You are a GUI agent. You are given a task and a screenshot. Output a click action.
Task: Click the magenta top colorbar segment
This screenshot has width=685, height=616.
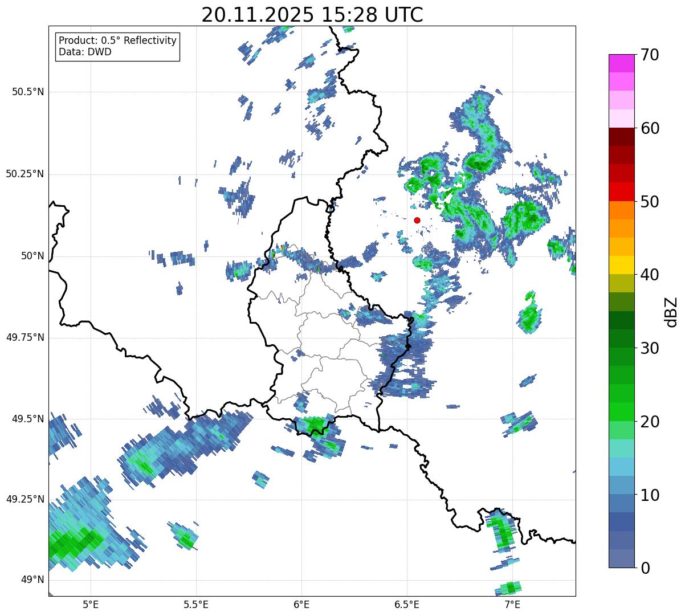pos(622,63)
